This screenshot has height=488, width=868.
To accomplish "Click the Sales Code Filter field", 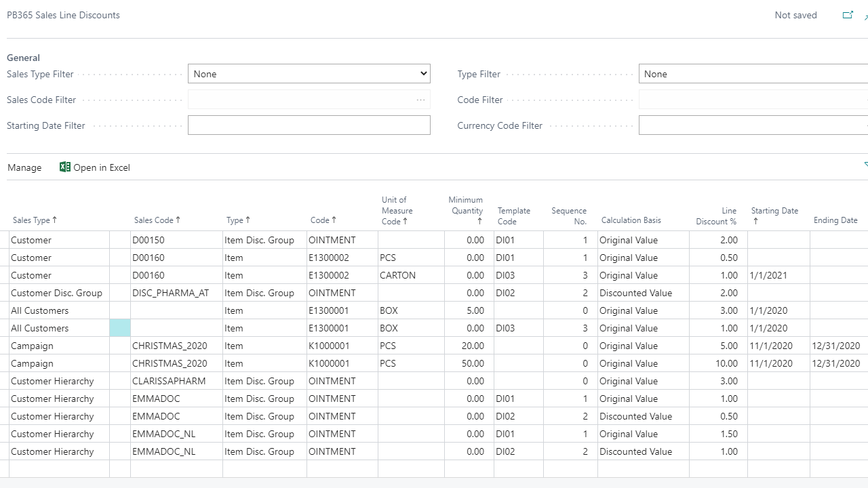I will click(309, 100).
